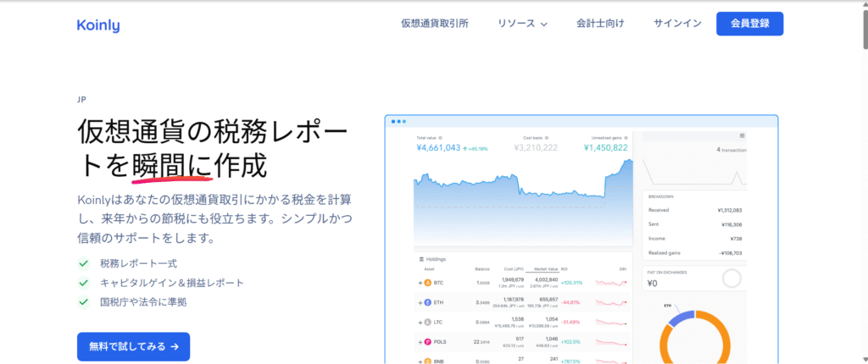This screenshot has height=364, width=868.
Task: Click the checkmark next to 税務レポート一式
Action: pyautogui.click(x=83, y=263)
